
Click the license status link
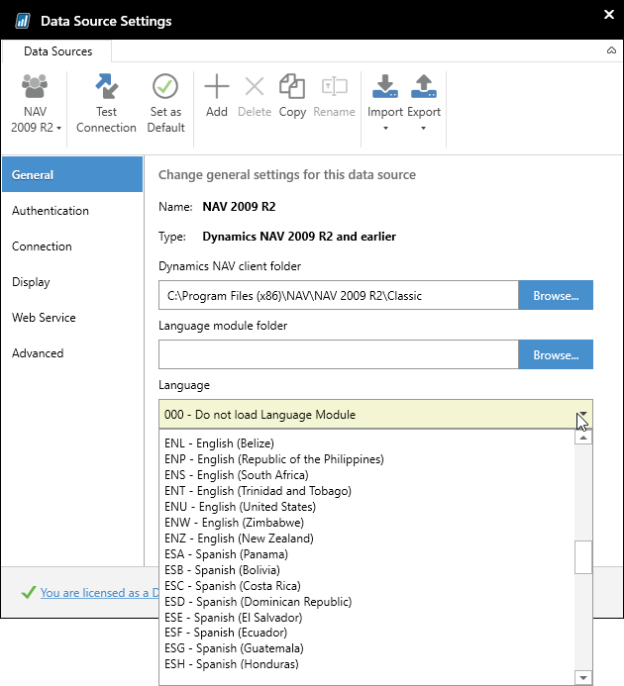(100, 593)
